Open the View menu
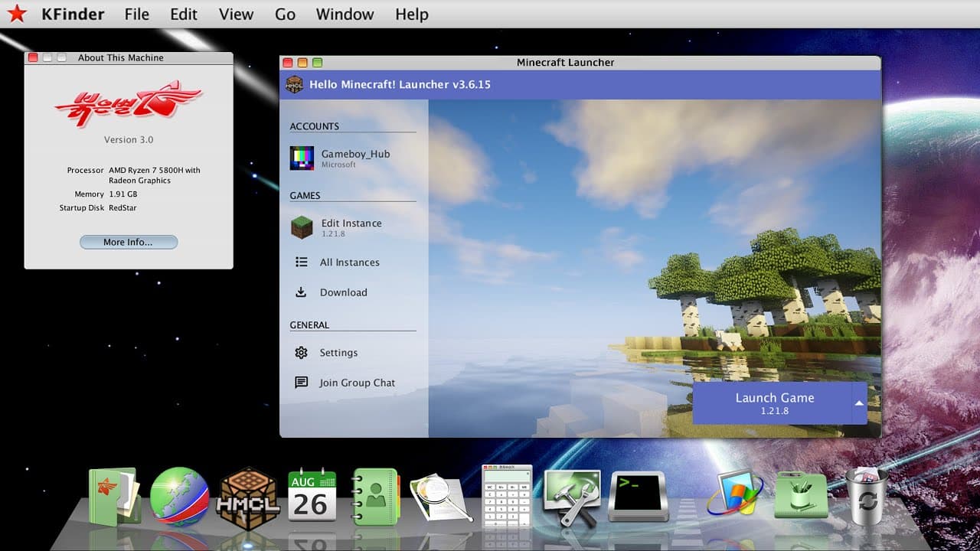This screenshot has width=980, height=551. (x=236, y=15)
